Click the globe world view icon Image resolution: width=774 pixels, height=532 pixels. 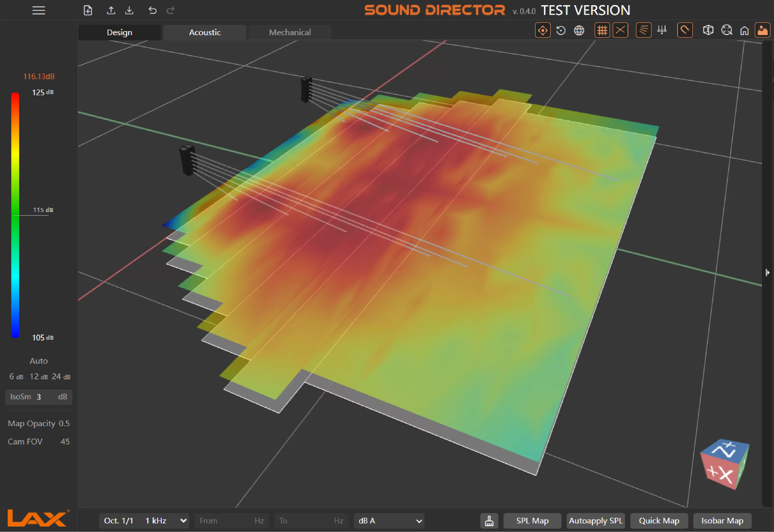tap(579, 31)
